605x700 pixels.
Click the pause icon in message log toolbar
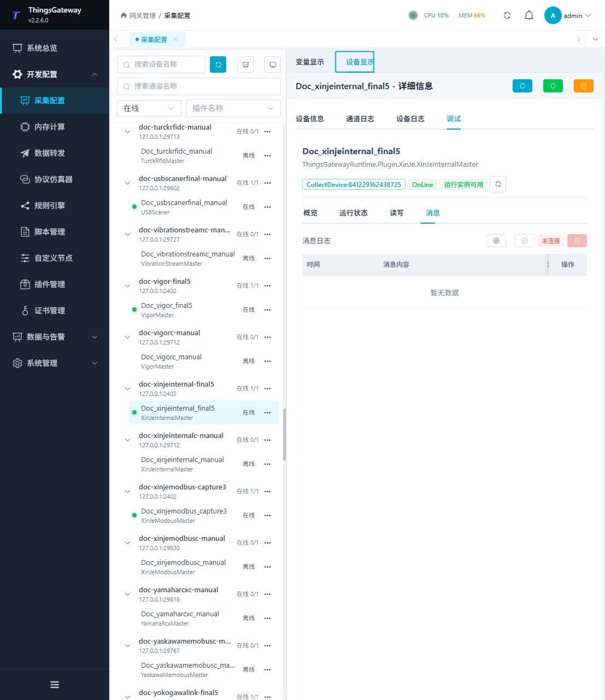coord(525,241)
